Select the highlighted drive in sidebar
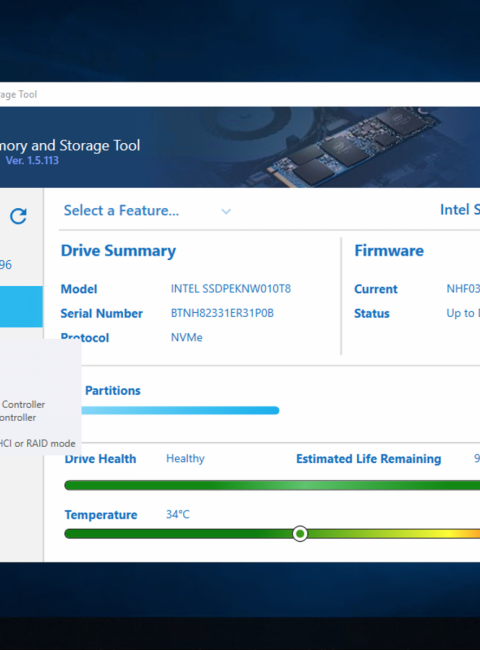 (21, 306)
